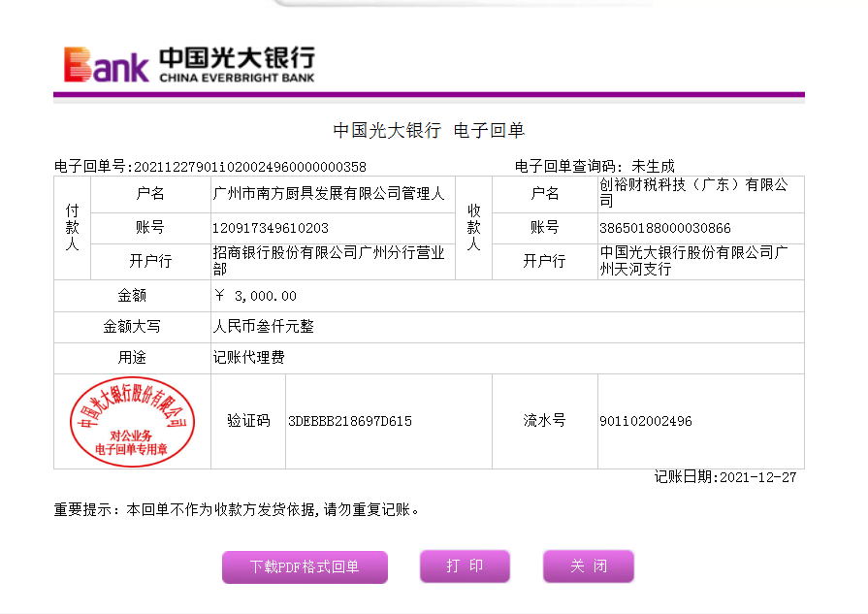868x614 pixels.
Task: Select payee name 创裕财税科技（广东）有限公司
Action: [x=694, y=193]
